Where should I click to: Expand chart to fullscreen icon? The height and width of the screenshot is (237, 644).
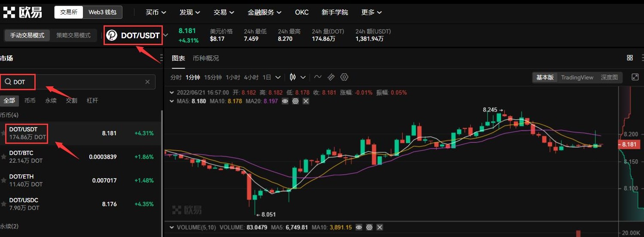point(635,77)
